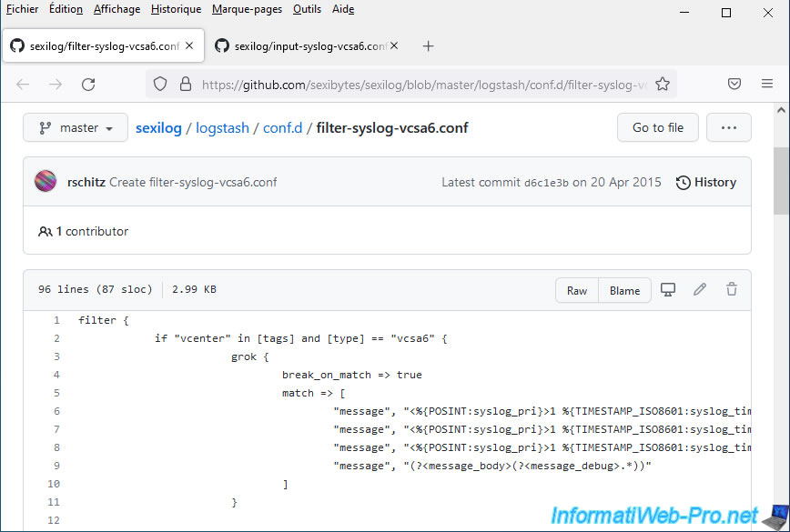This screenshot has width=790, height=532.
Task: Click rschitz's avatar image
Action: pos(46,181)
